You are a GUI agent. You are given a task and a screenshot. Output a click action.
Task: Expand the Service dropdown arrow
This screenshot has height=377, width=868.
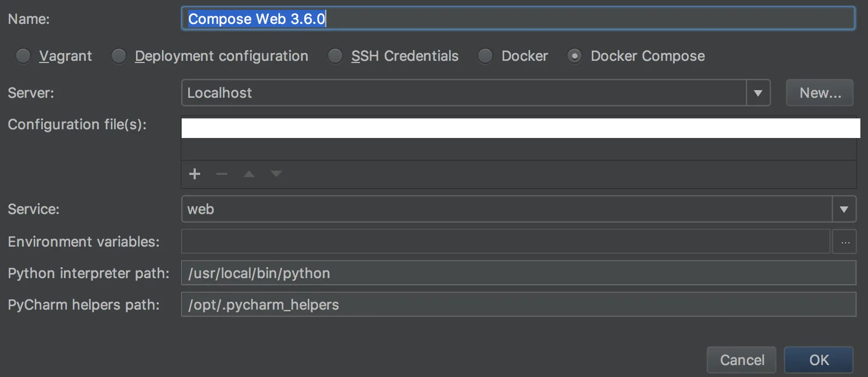844,209
